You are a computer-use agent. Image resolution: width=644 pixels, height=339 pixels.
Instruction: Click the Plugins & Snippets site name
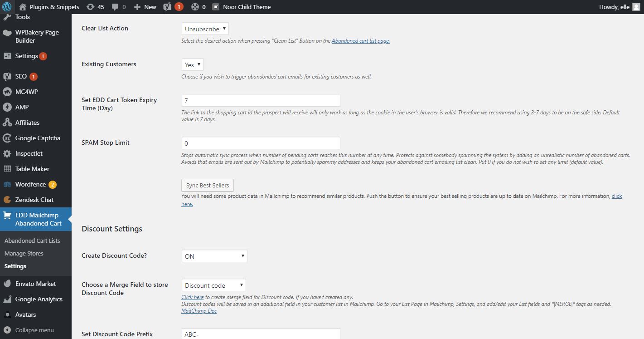tap(54, 7)
